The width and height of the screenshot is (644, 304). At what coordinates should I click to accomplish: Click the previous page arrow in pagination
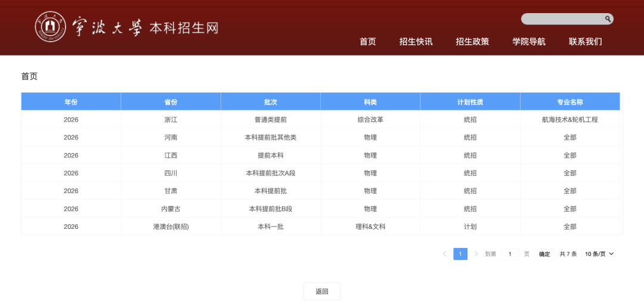click(444, 254)
